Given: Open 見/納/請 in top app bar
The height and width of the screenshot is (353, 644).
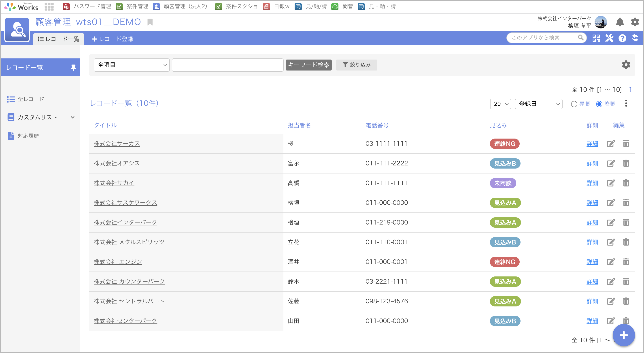Looking at the screenshot, I should [311, 6].
